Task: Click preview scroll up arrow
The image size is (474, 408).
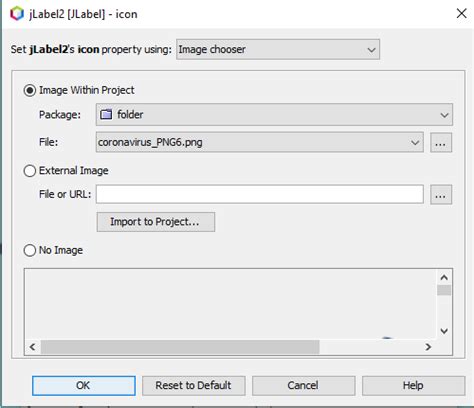Action: click(444, 277)
